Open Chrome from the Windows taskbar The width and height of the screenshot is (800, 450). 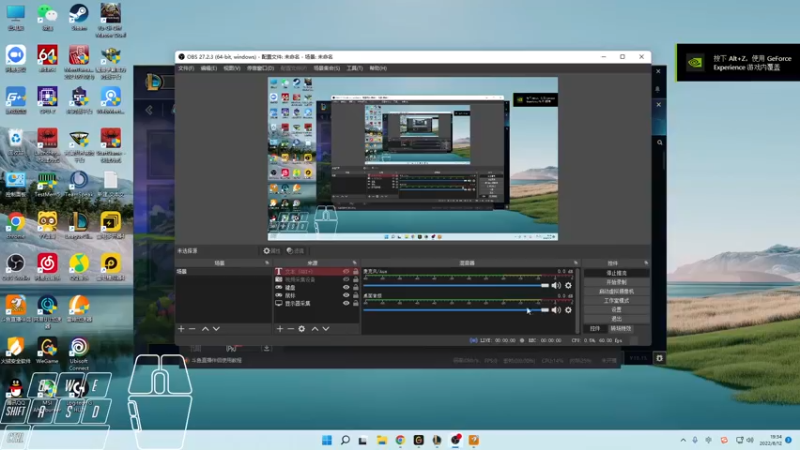point(400,440)
